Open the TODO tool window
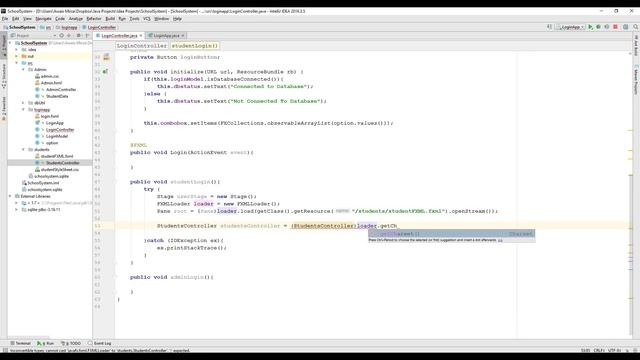 [71, 343]
